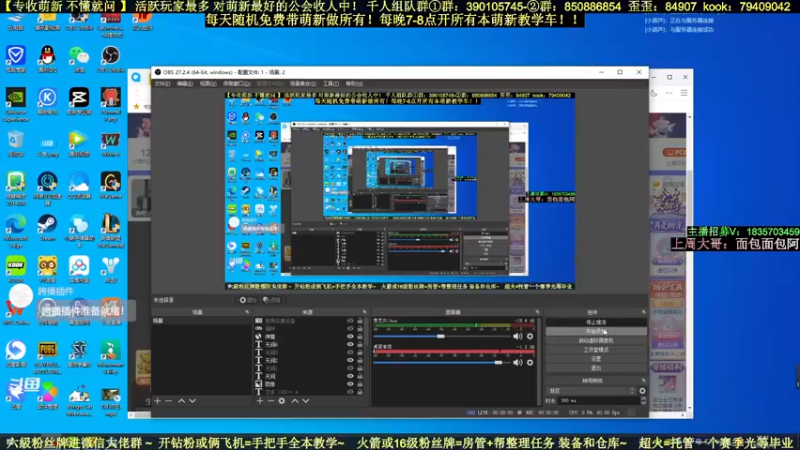Open the WeChat desktop icon
This screenshot has height=450, width=800.
(x=79, y=58)
